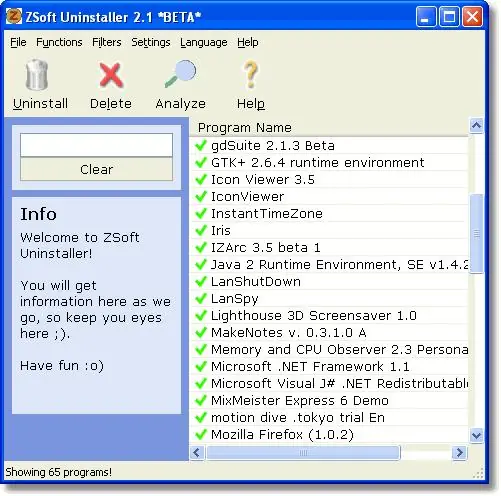This screenshot has width=501, height=496.
Task: Click the green check beside Microsoft .NET Framework 1.1
Action: point(201,367)
